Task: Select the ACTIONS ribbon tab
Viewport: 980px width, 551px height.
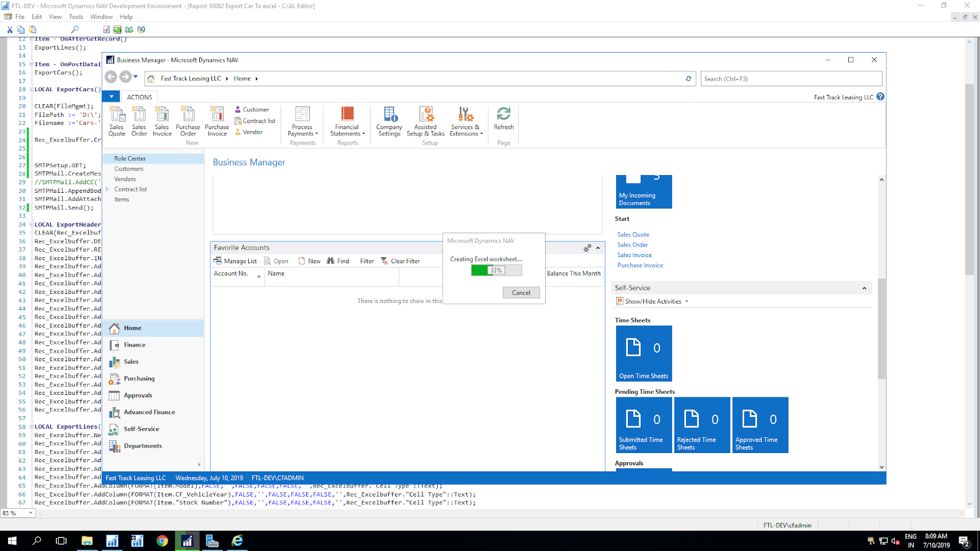Action: pos(139,97)
